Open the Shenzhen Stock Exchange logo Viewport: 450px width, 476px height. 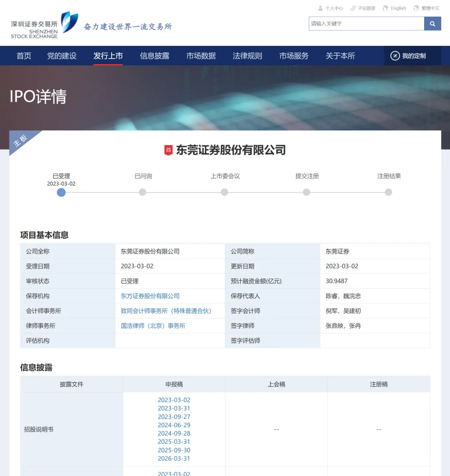[x=44, y=25]
